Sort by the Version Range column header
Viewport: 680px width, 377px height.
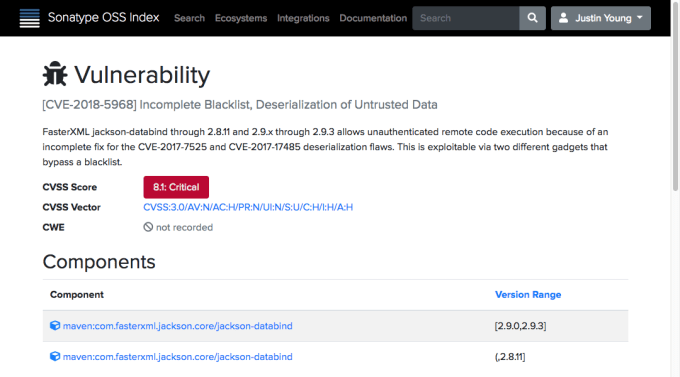click(528, 295)
